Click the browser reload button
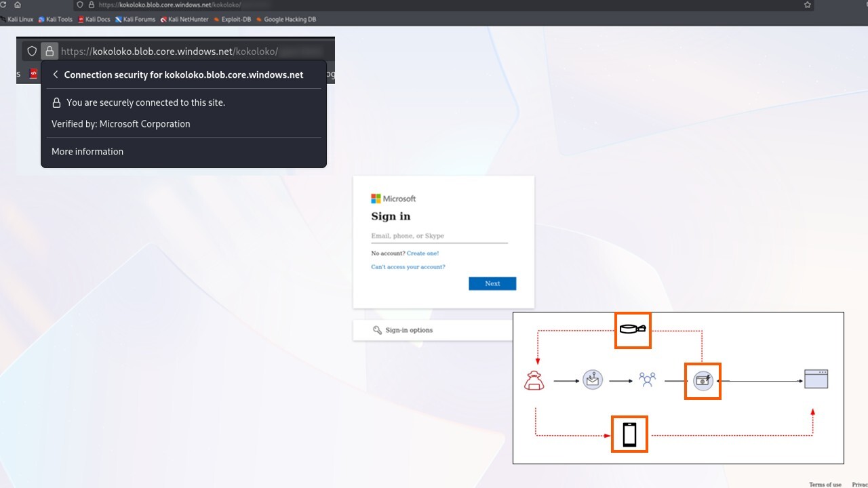Screen dimensions: 868x488 coord(3,5)
